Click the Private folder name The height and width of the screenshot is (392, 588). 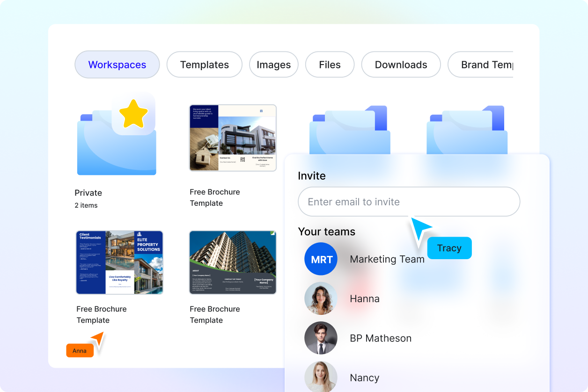click(x=88, y=193)
